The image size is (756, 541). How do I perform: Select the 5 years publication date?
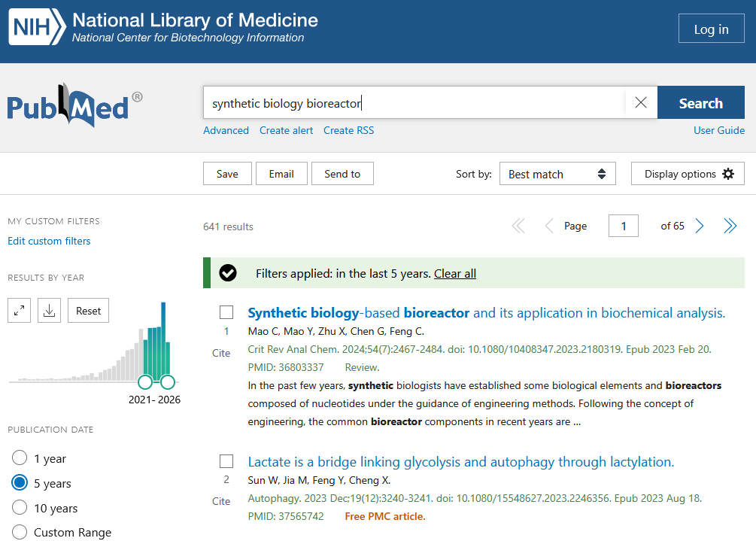point(20,482)
